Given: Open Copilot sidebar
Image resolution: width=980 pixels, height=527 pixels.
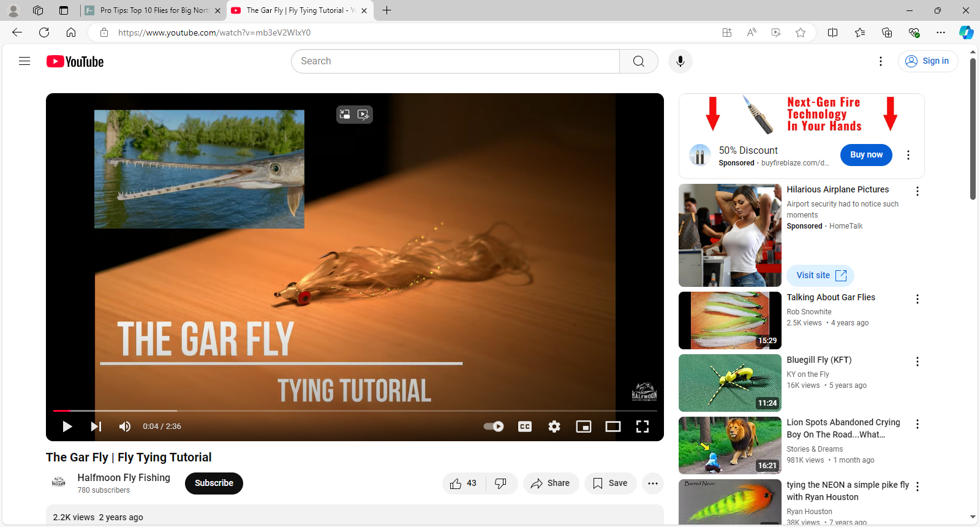Looking at the screenshot, I should click(967, 32).
